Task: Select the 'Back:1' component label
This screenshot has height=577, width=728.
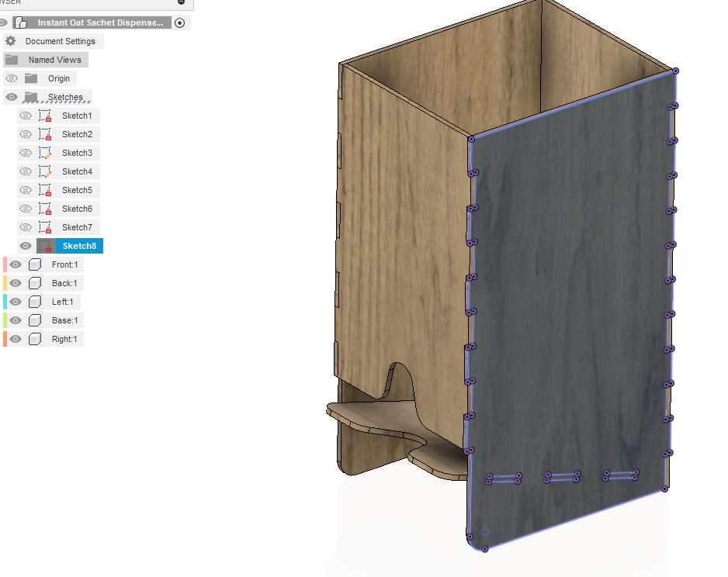Action: click(x=64, y=283)
